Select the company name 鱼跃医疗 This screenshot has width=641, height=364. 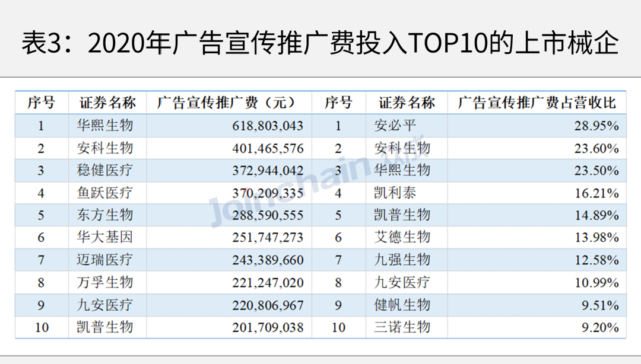(x=105, y=193)
